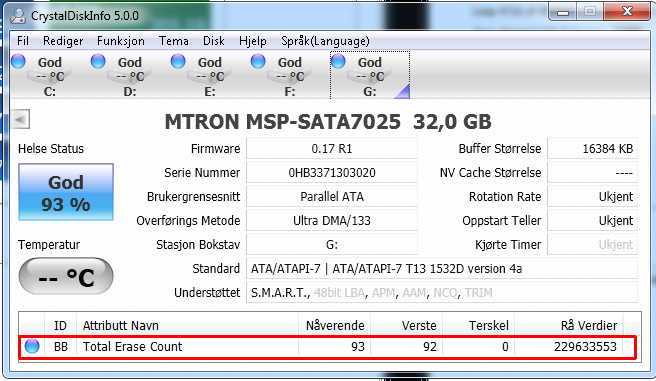Click the Attributt Navn column header
Viewport: 656px width, 381px height.
pos(187,325)
